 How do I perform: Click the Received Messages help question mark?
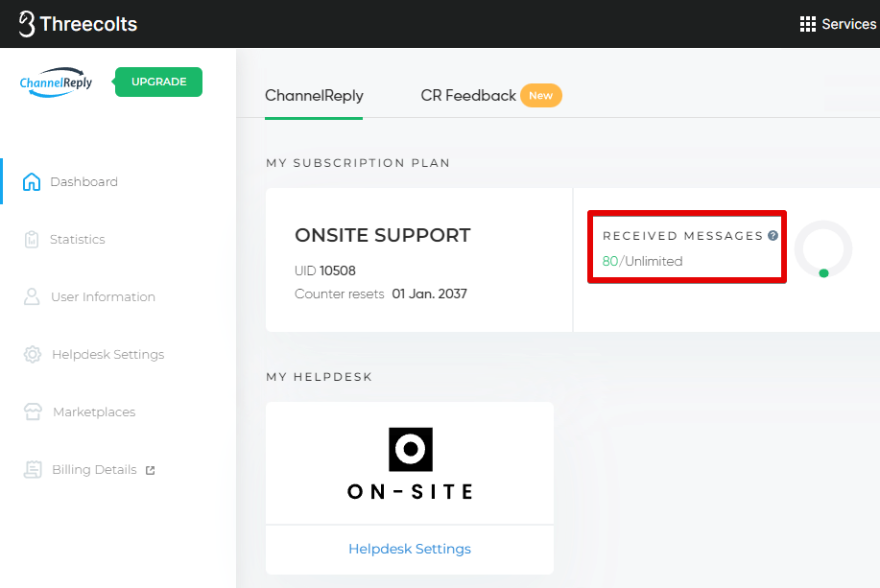click(x=773, y=236)
